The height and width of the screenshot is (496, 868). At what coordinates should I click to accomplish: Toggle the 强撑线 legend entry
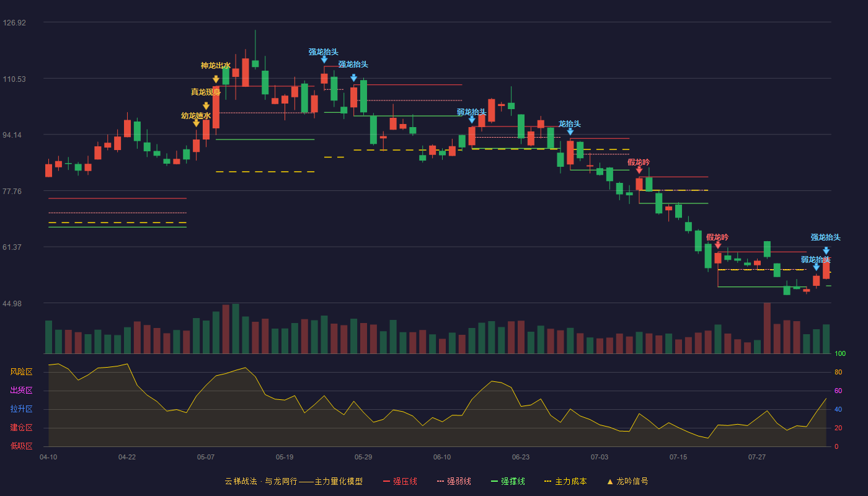pos(508,481)
